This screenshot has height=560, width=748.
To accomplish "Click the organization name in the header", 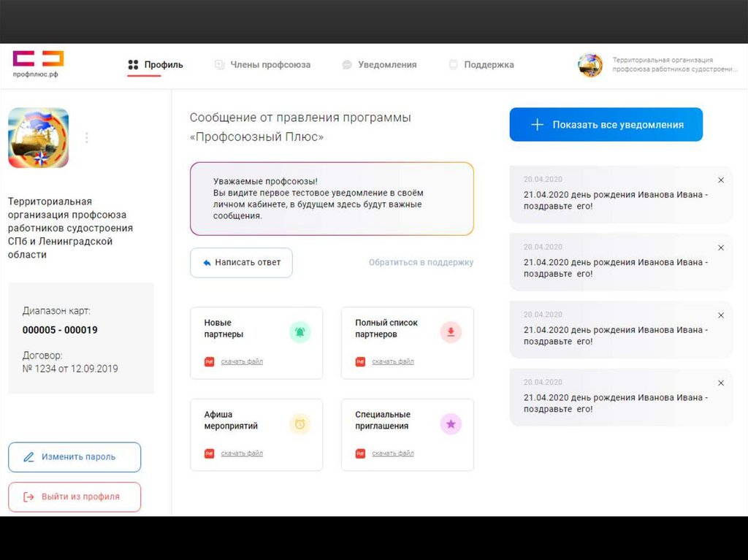I will click(x=674, y=64).
